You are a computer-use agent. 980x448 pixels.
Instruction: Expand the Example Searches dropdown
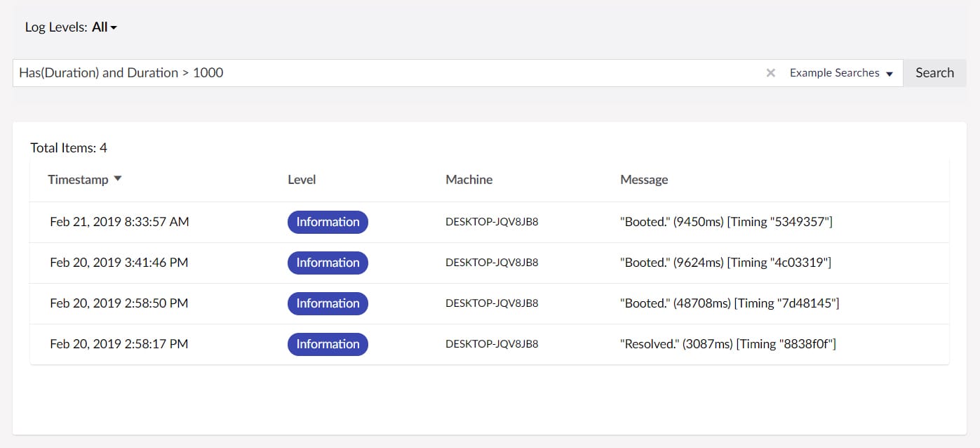click(841, 73)
